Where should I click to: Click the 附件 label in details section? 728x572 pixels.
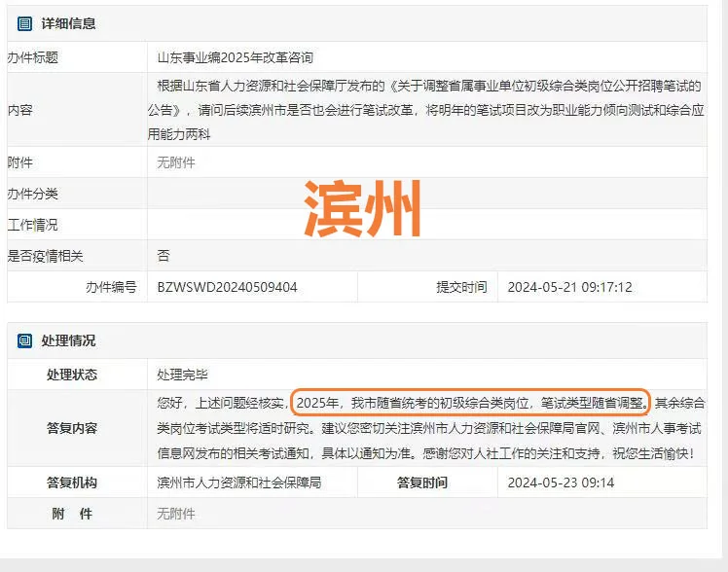[x=20, y=162]
